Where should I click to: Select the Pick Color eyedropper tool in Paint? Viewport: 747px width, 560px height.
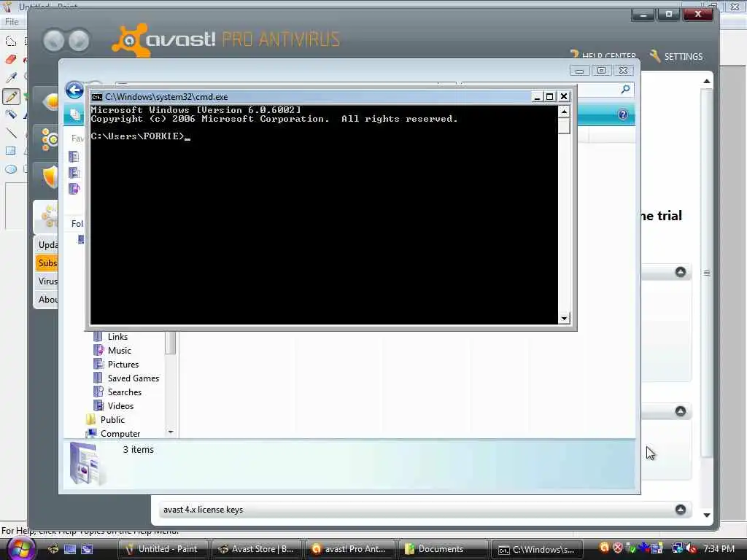point(10,77)
